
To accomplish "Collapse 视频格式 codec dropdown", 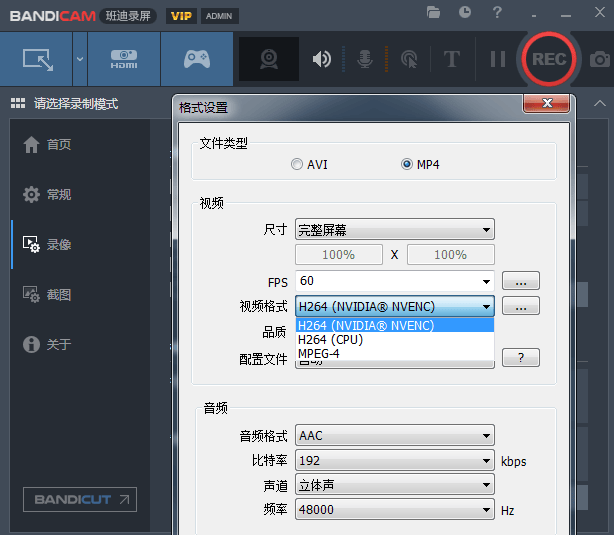I will 395,306.
